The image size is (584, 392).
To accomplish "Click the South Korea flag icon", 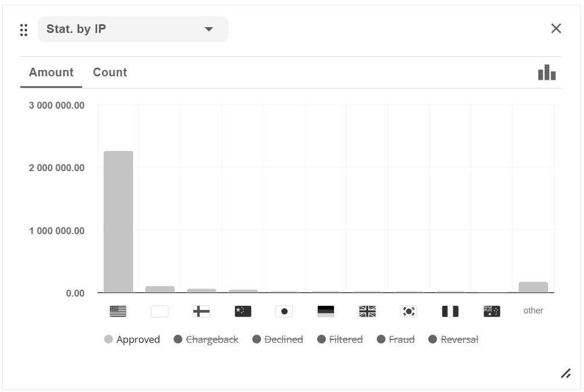I will tap(409, 311).
